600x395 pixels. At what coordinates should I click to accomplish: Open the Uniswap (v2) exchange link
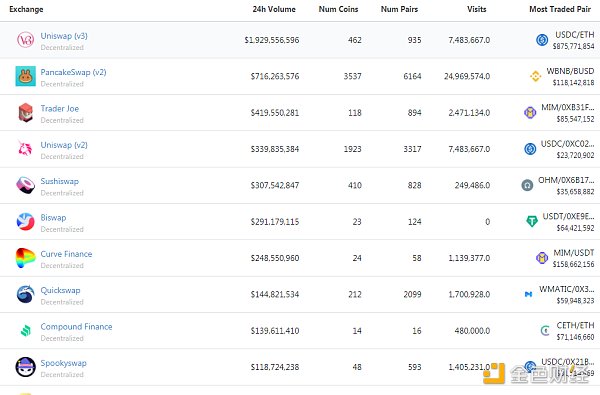pyautogui.click(x=64, y=145)
